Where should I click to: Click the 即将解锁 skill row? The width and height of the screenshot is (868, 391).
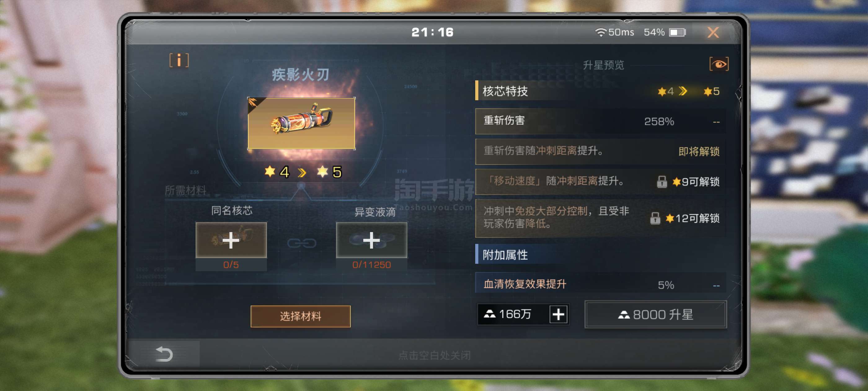tap(600, 151)
